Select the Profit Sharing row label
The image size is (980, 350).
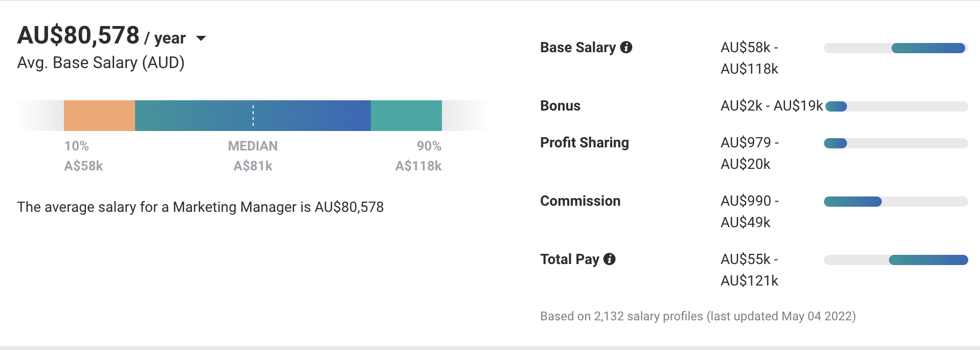[x=584, y=143]
